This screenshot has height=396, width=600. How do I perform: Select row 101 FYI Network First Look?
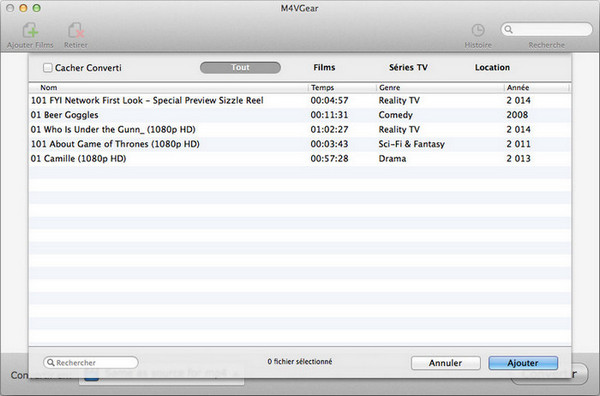click(x=300, y=101)
